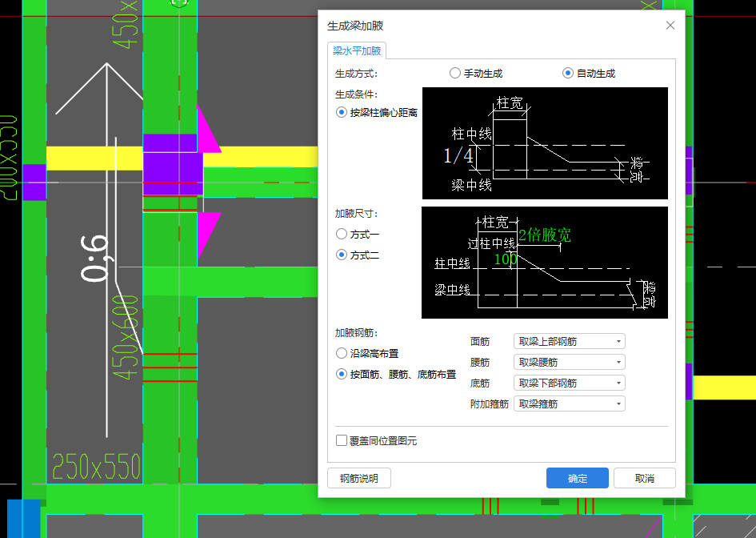
Task: Open 附加箍筋 dropdown showing 取梁箍筋
Action: pyautogui.click(x=570, y=403)
